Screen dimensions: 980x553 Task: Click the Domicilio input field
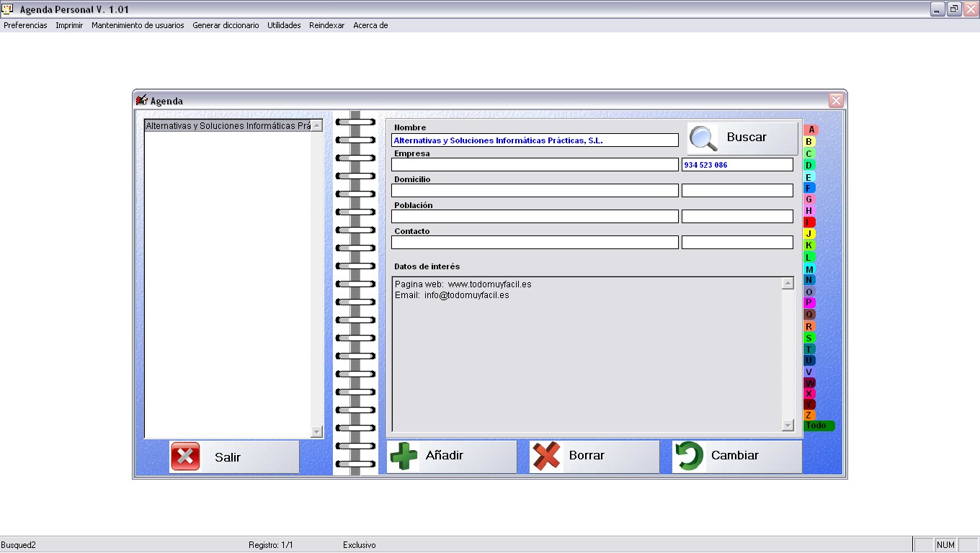click(x=535, y=191)
